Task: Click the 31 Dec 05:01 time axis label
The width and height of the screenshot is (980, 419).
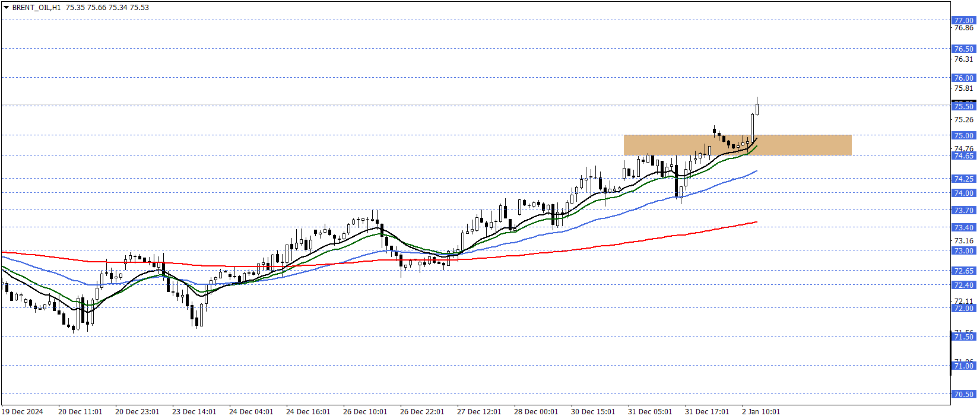Action: pyautogui.click(x=650, y=411)
